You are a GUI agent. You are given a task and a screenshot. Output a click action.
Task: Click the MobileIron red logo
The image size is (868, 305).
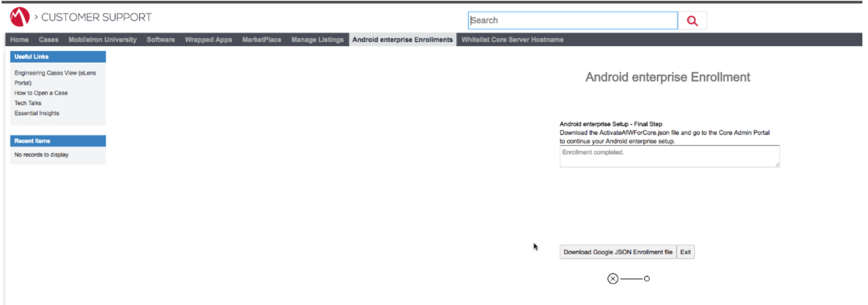(20, 17)
